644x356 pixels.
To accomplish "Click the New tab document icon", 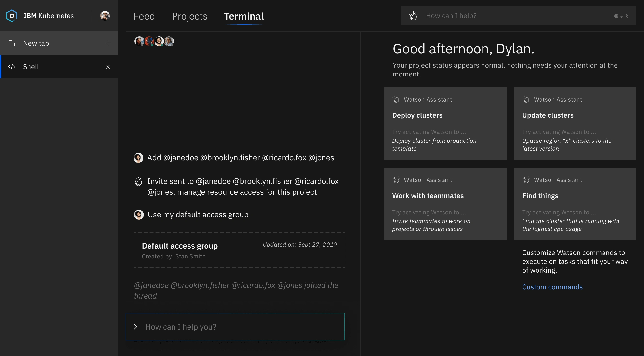I will (x=12, y=43).
